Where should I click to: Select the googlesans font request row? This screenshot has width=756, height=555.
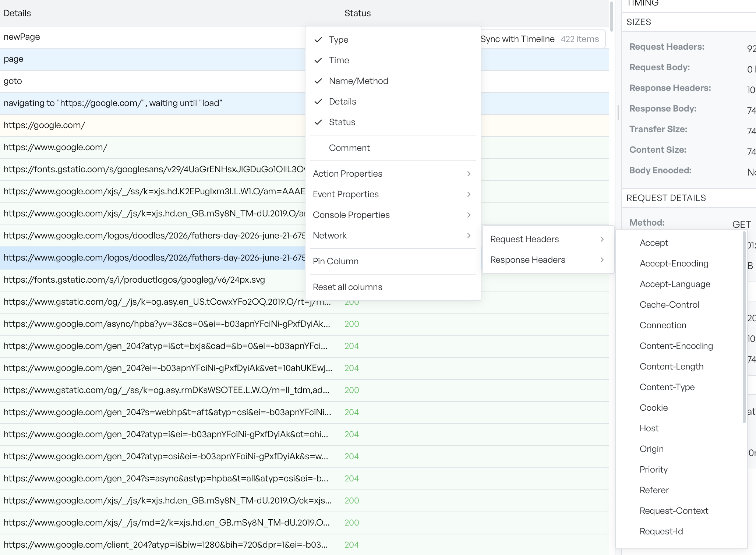[152, 169]
